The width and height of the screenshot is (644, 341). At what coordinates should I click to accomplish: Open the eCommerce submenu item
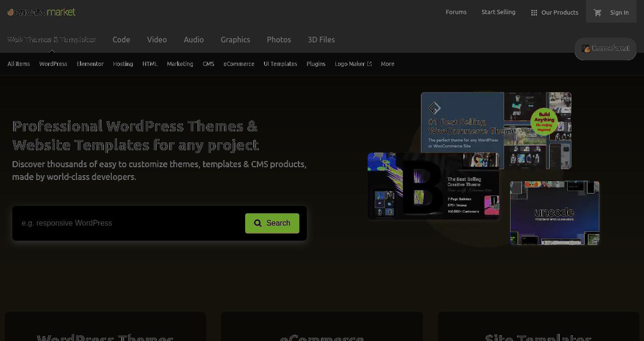coord(239,64)
